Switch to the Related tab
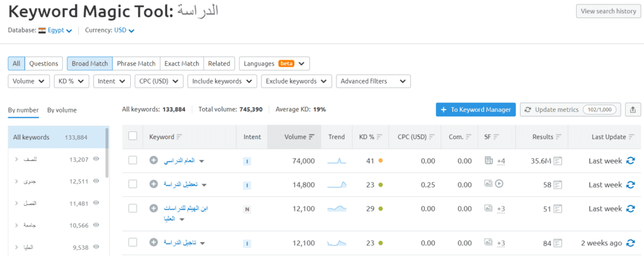644x256 pixels. [x=219, y=64]
